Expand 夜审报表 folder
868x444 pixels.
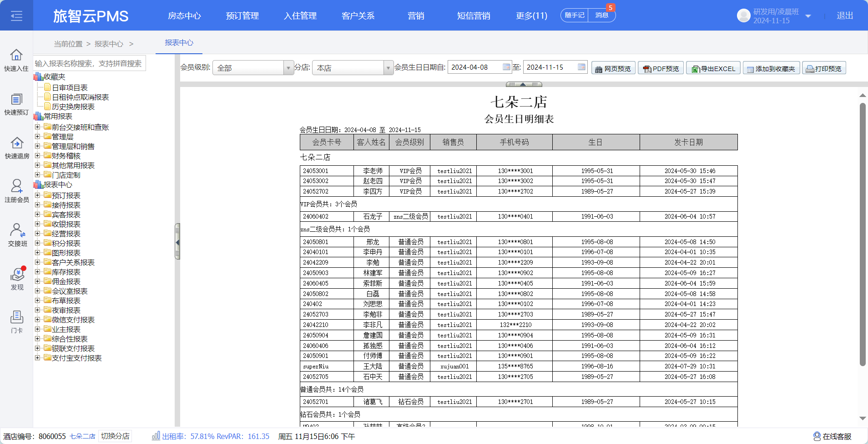click(x=38, y=310)
